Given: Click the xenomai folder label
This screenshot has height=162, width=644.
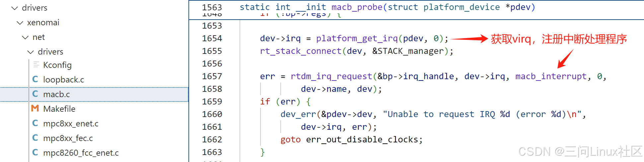Looking at the screenshot, I should click(x=43, y=23).
